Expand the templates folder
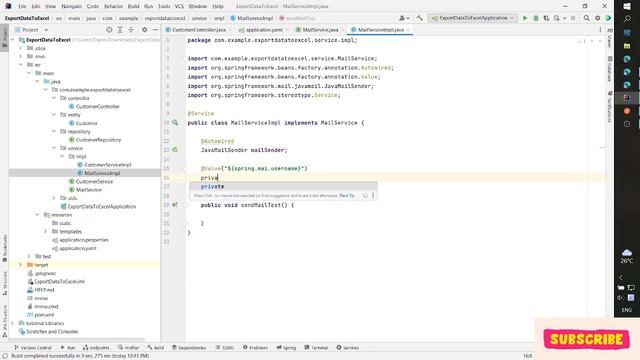The image size is (640, 360). pos(46,231)
